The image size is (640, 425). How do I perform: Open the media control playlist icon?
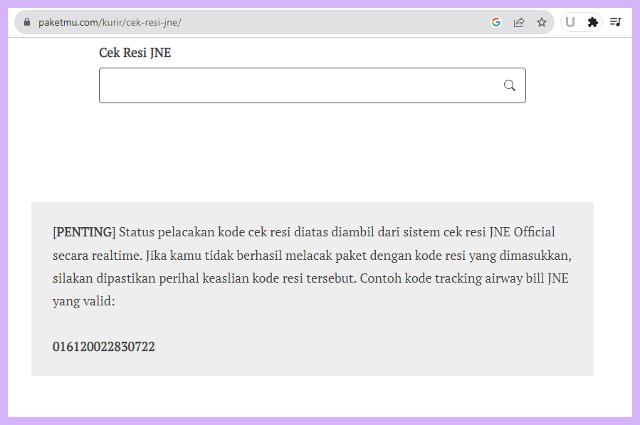(616, 22)
